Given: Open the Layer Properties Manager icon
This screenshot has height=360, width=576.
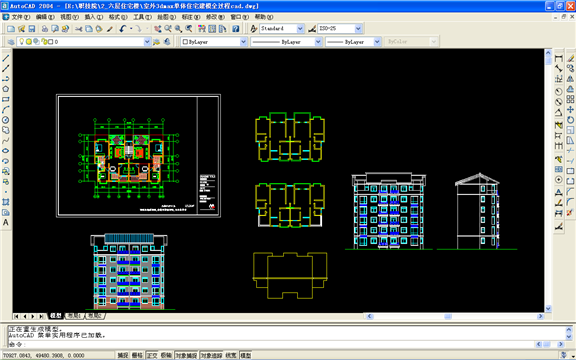Looking at the screenshot, I should pos(11,42).
